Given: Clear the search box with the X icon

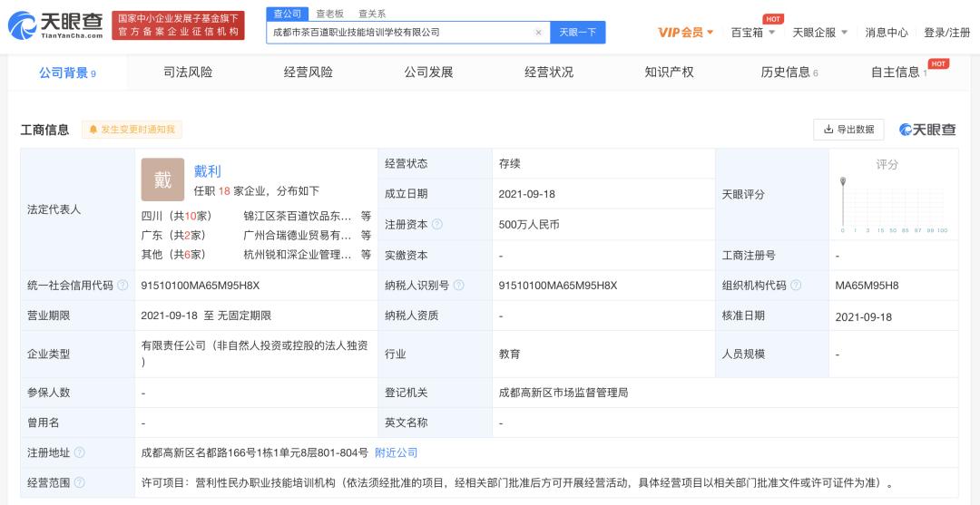Looking at the screenshot, I should pos(538,33).
